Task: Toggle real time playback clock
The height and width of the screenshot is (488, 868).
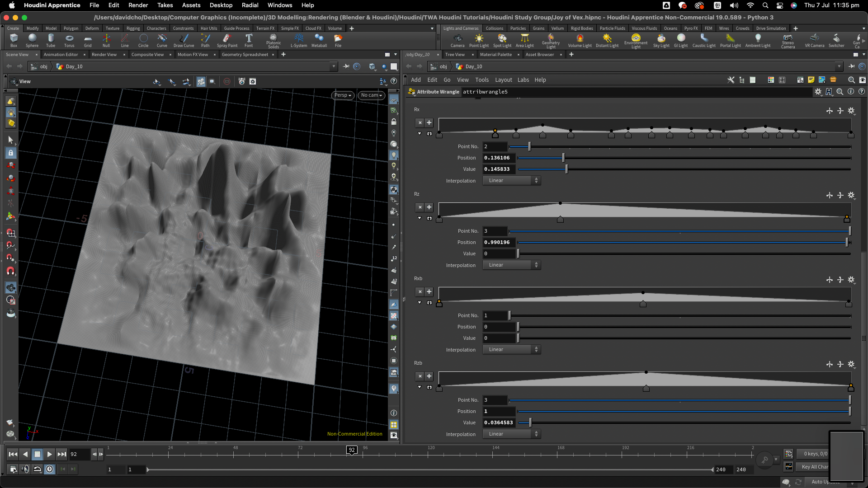Action: tap(50, 469)
